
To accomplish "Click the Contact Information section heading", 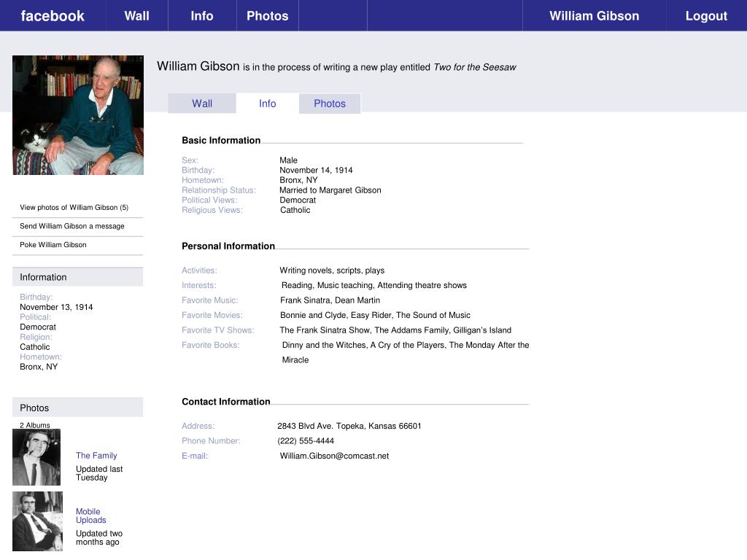I will point(226,402).
